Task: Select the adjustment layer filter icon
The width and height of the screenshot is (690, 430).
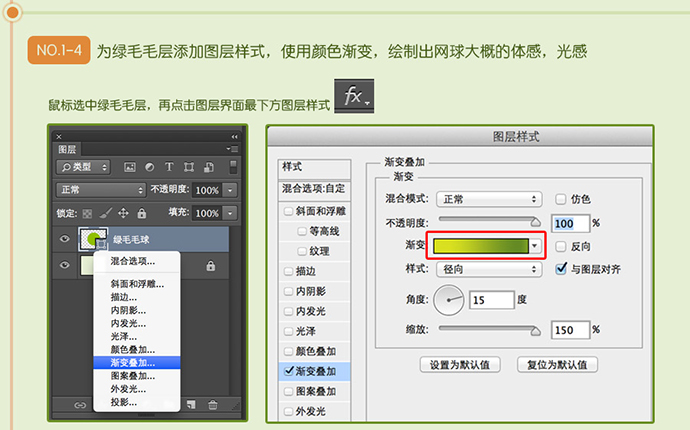Action: pos(150,166)
